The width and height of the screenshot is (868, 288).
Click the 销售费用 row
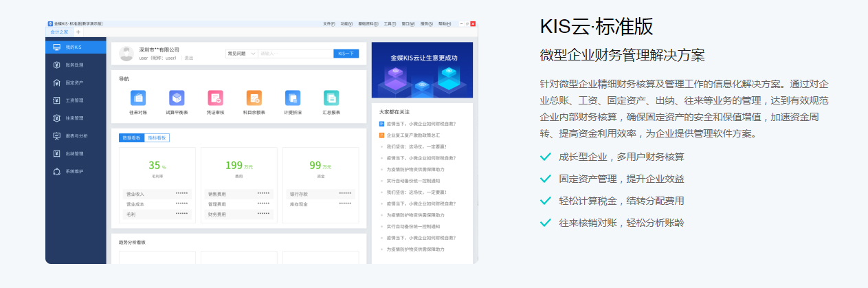pyautogui.click(x=239, y=194)
